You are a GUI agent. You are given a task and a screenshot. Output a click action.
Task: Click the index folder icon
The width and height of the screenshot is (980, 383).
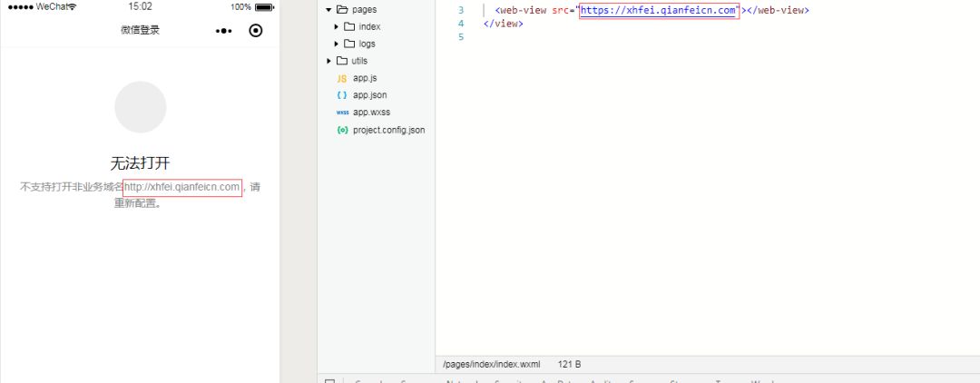pyautogui.click(x=349, y=26)
